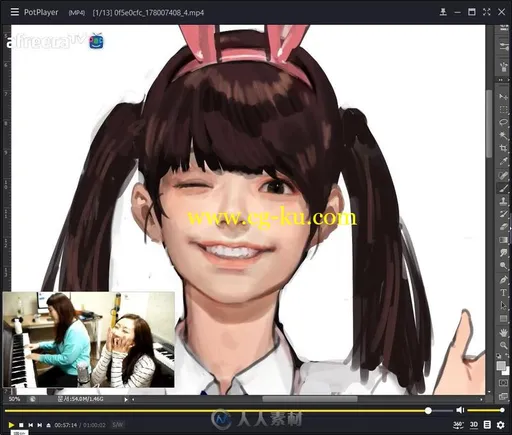Open the tool presets panel icon
Viewport: 512px width, 435px height.
pos(503,46)
